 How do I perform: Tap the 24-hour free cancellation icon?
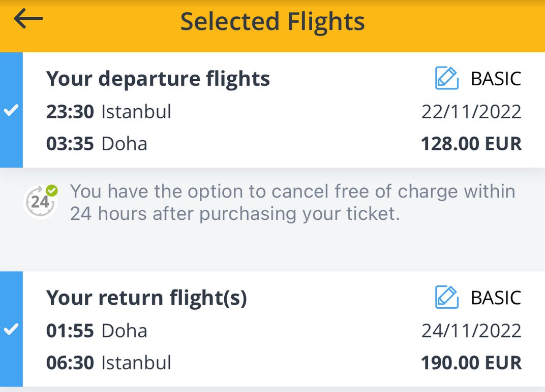coord(41,202)
